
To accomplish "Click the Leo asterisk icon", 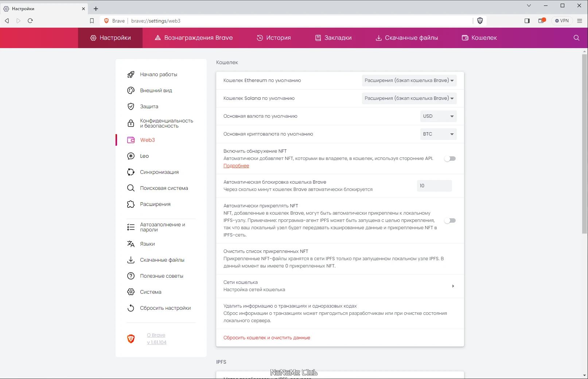I will (131, 156).
